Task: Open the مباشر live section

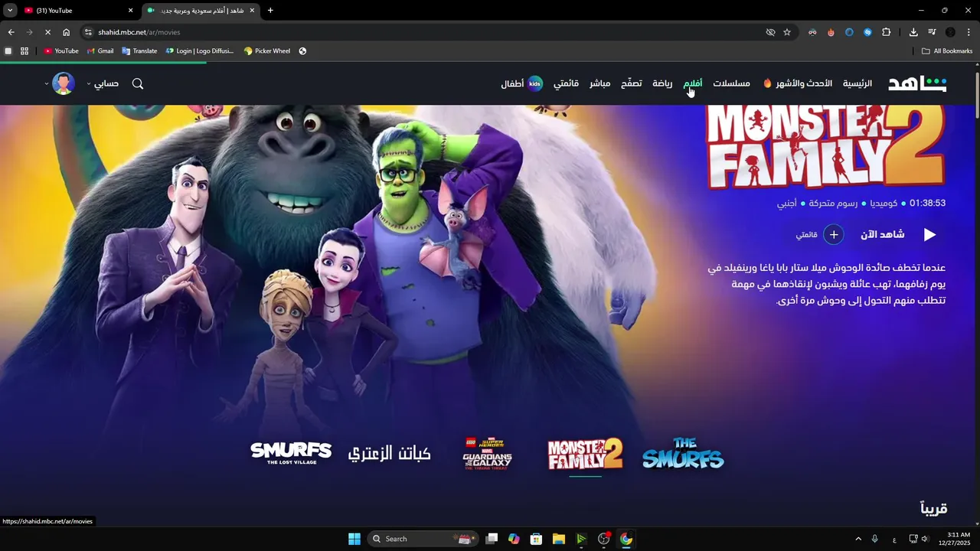Action: 599,83
